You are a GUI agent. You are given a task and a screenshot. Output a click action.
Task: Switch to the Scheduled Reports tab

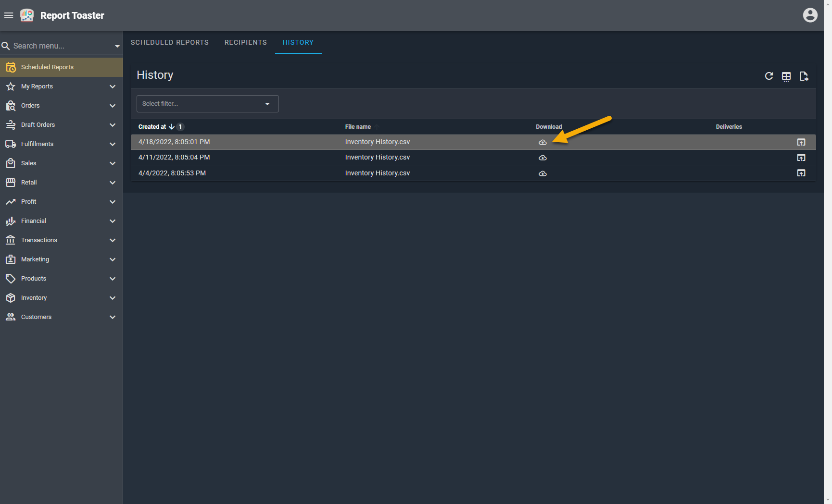tap(170, 42)
